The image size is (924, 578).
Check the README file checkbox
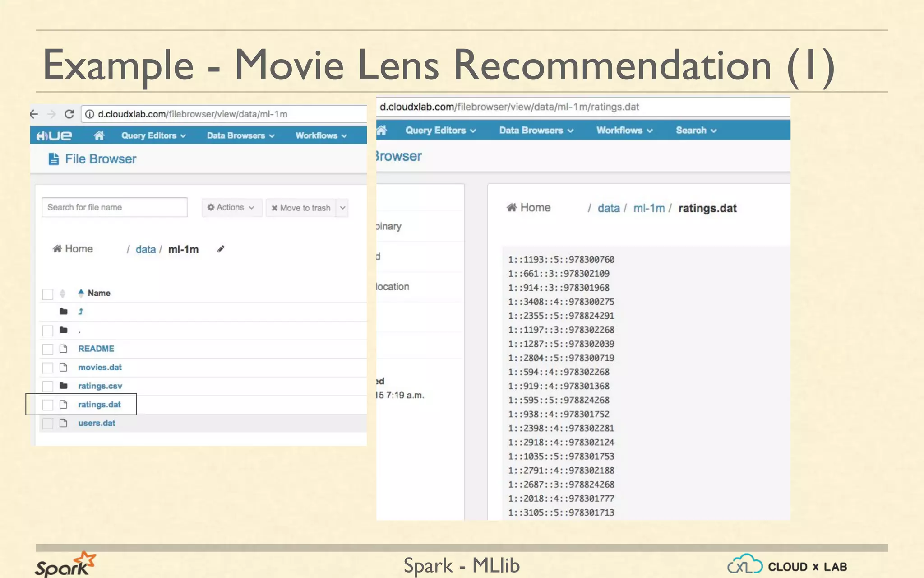(48, 349)
